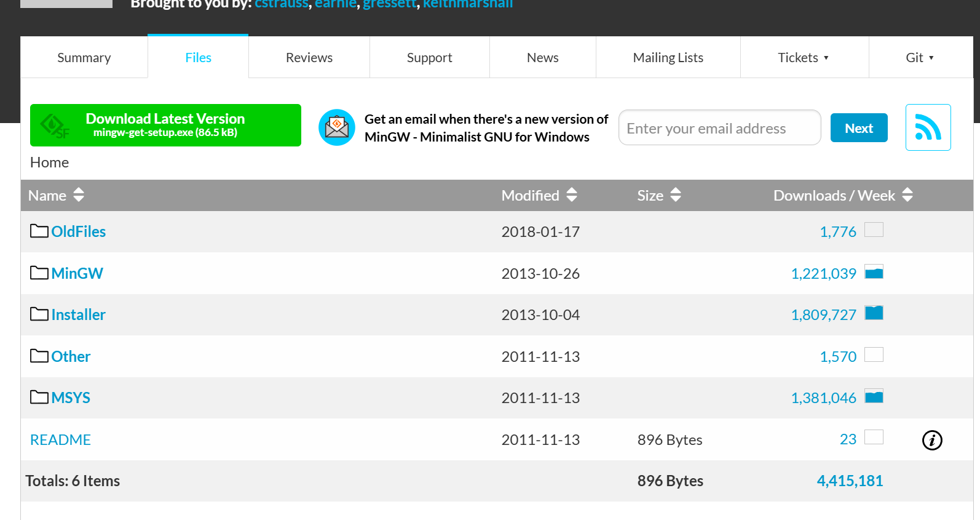This screenshot has width=980, height=520.
Task: Click README size 896 Bytes
Action: tap(670, 439)
